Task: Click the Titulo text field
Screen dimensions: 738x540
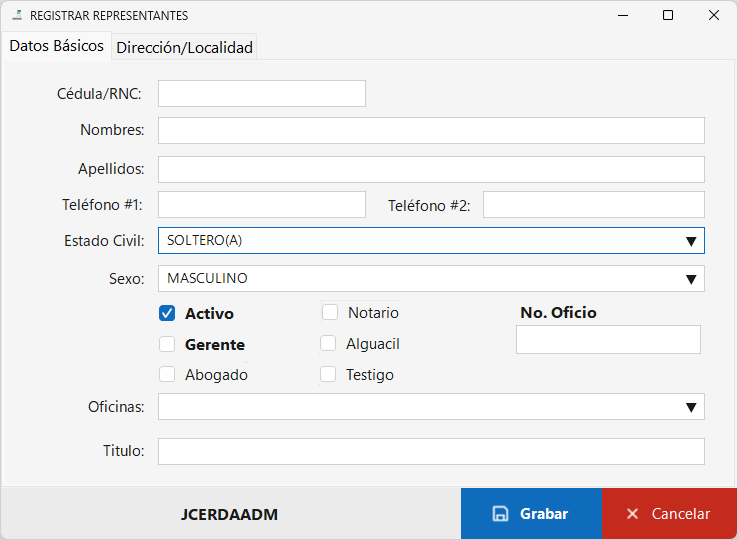Action: [x=431, y=451]
